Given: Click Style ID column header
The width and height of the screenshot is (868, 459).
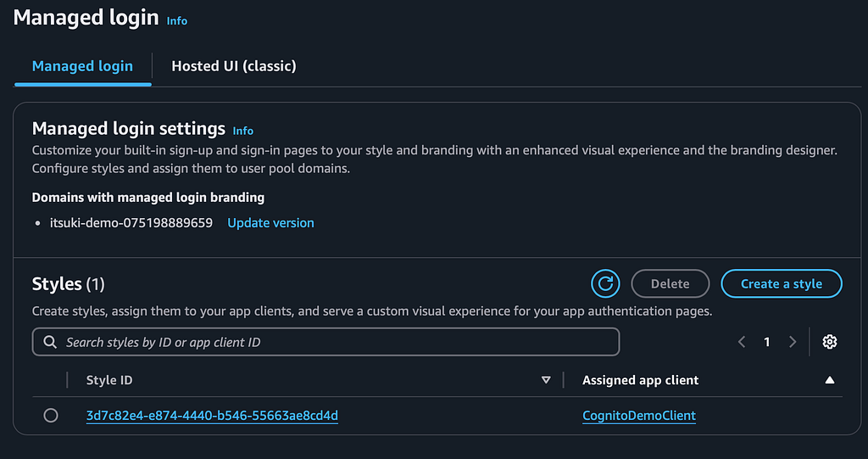Looking at the screenshot, I should [x=109, y=380].
